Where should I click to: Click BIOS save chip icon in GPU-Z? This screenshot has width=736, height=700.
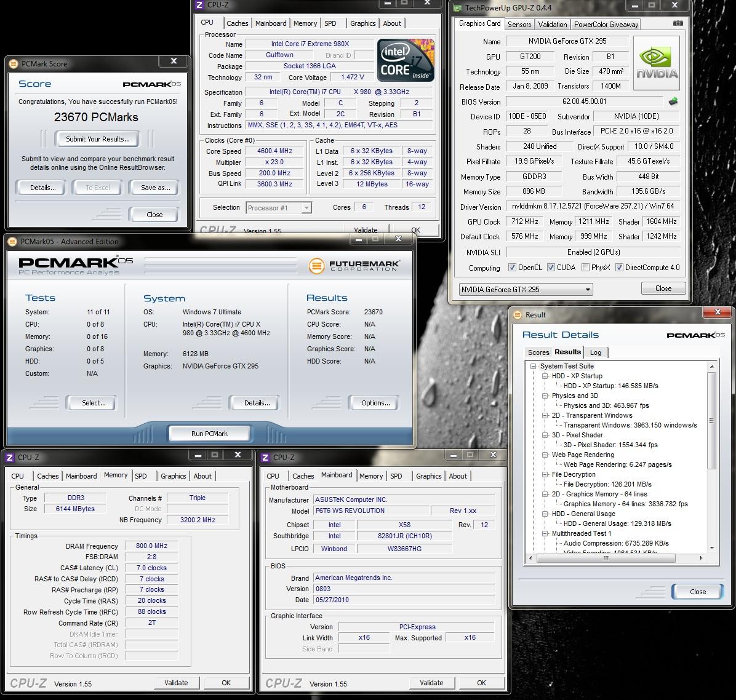674,101
